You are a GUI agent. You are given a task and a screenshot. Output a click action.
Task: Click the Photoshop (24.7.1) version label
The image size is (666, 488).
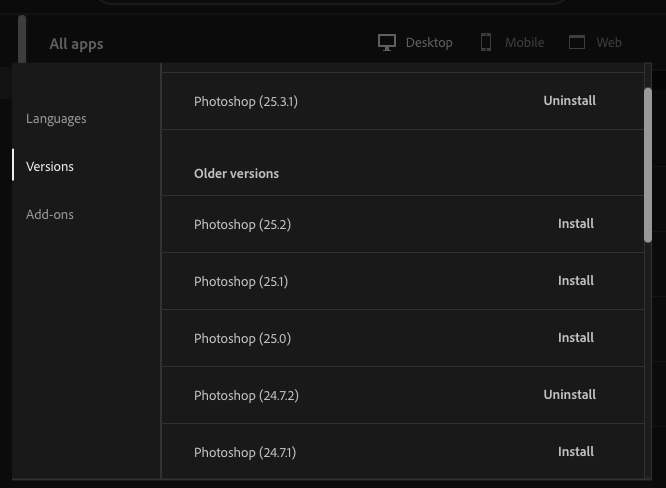(245, 453)
